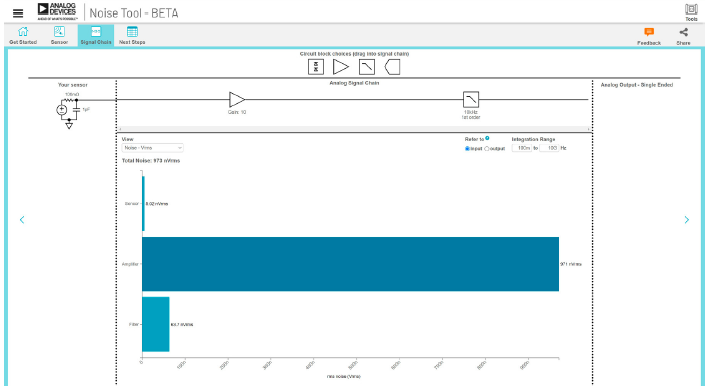Open the Feedback icon

click(649, 36)
